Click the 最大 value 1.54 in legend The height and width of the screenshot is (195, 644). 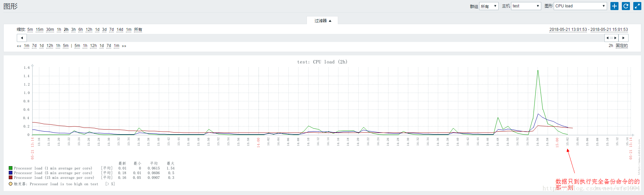[171, 168]
